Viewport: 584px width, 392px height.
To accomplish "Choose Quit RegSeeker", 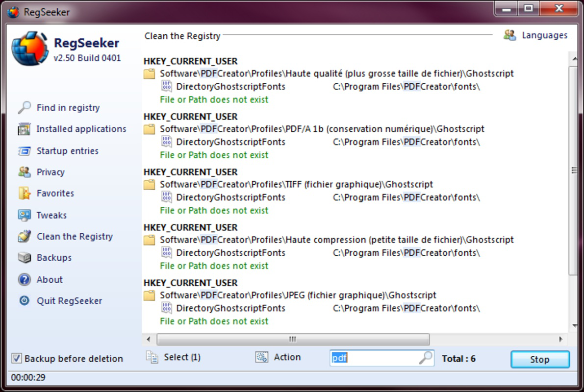I will (69, 301).
